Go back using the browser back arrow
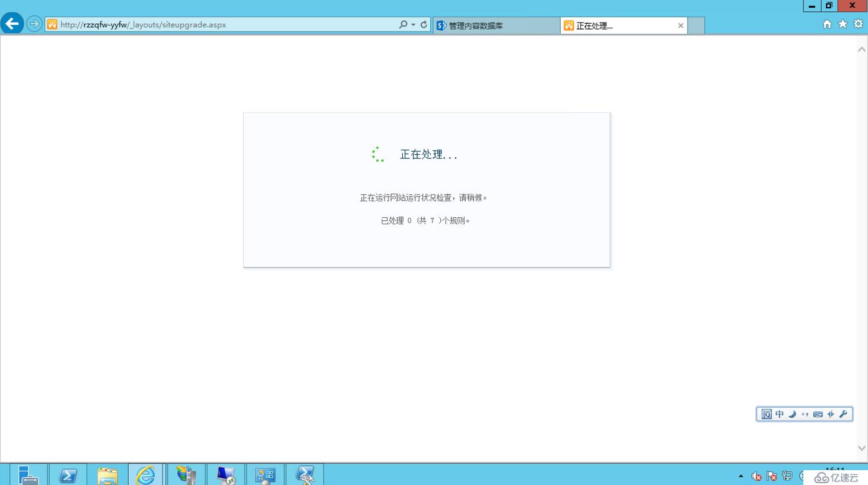 click(x=12, y=24)
